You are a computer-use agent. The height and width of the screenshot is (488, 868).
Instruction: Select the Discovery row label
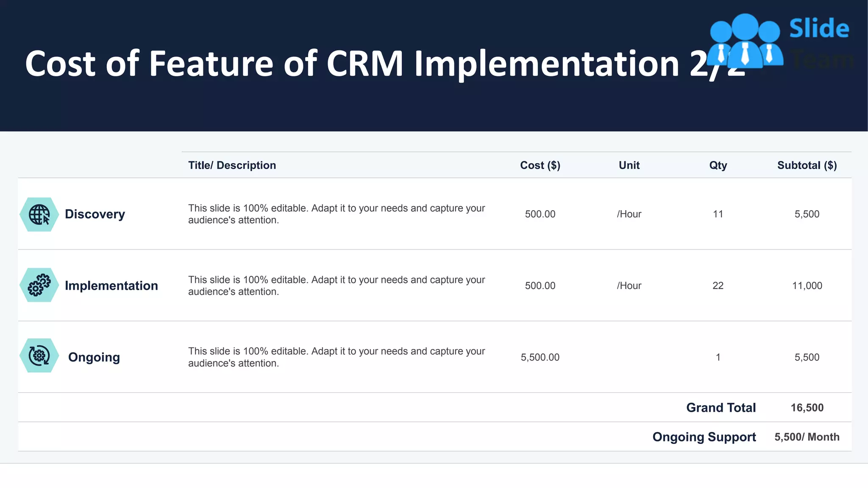point(95,214)
